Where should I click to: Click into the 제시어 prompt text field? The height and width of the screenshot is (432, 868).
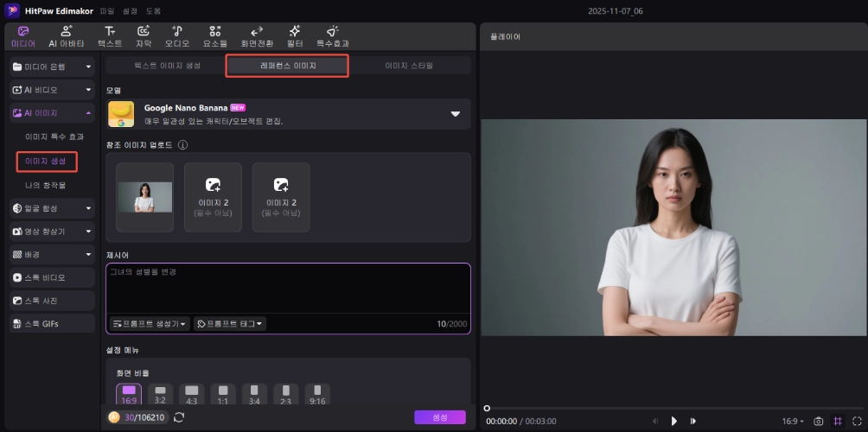coord(288,289)
